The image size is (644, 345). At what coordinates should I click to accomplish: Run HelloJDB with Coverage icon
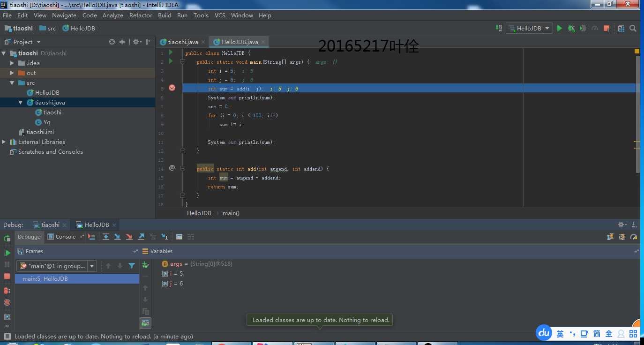[583, 28]
